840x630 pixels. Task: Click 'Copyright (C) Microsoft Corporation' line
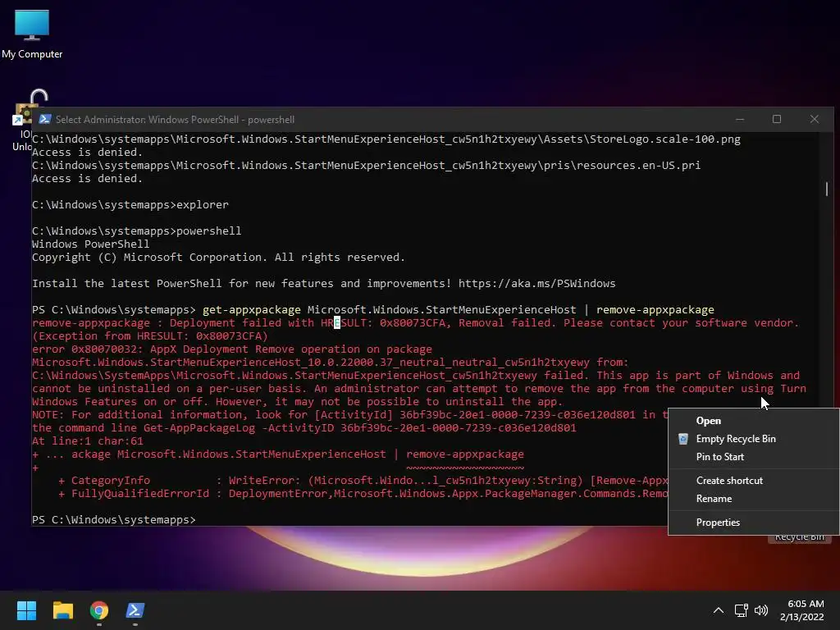pyautogui.click(x=218, y=257)
